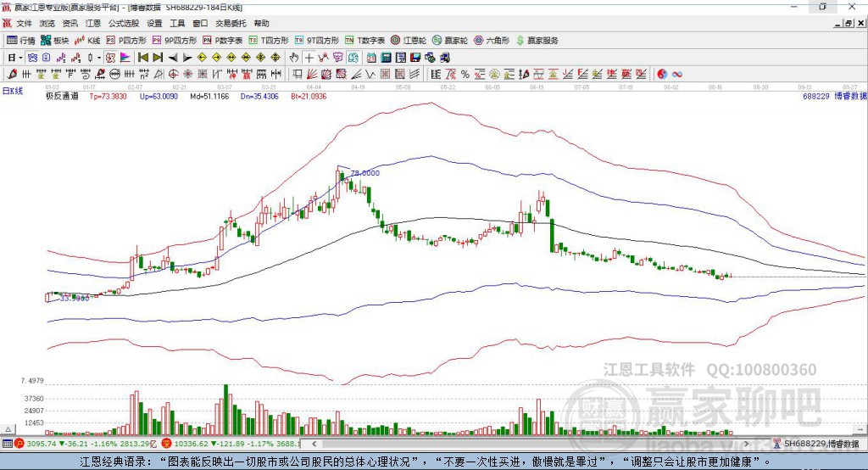Select the Gann fan lines tool
This screenshot has width=868, height=470.
point(311,74)
